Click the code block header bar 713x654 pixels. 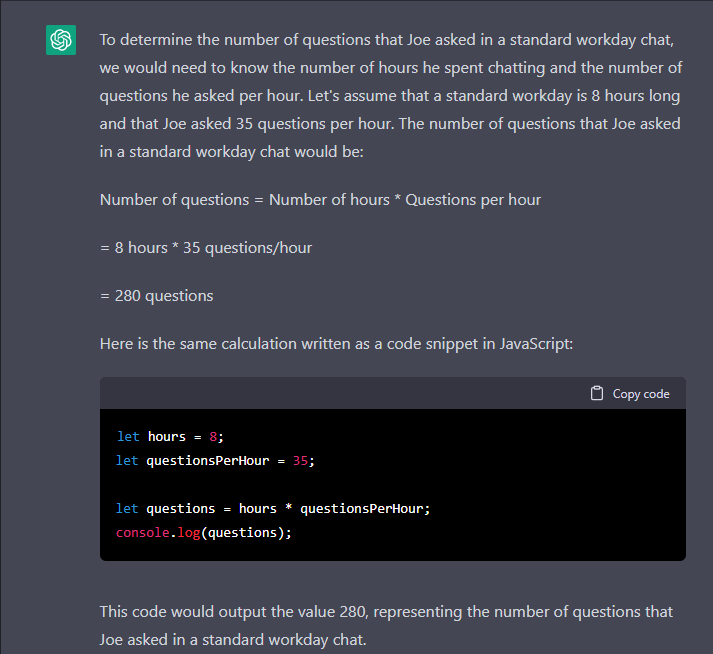click(393, 393)
